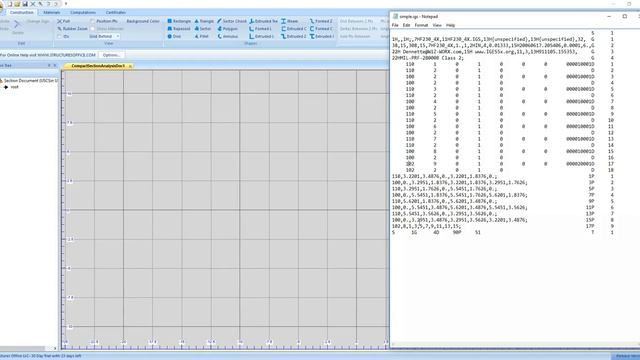Toggle the IDs checkbox
The height and width of the screenshot is (360, 640).
coord(60,37)
